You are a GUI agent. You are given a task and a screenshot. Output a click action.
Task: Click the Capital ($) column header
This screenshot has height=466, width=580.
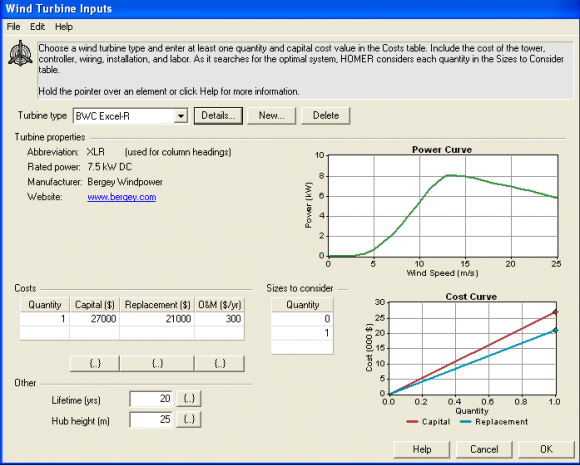(x=95, y=305)
